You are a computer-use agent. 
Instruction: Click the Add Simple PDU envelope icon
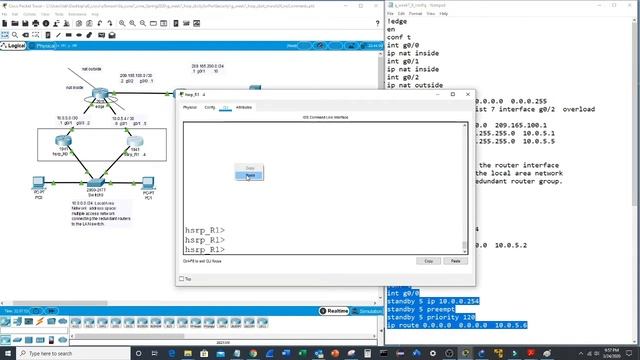click(x=101, y=35)
